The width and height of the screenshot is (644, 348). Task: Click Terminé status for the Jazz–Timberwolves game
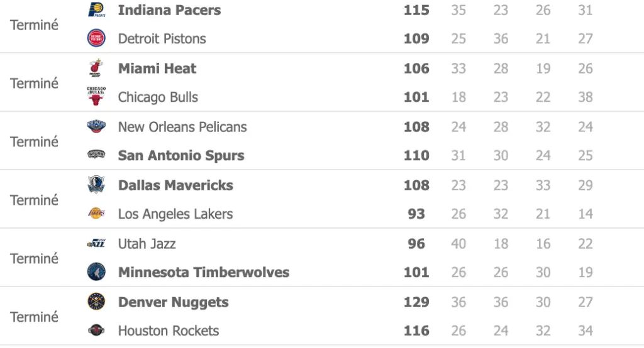[34, 258]
